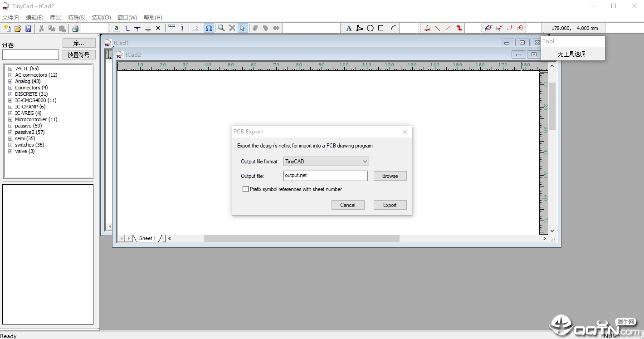Expand the Microcontroller library node
Viewport: 644px width, 339px height.
tap(10, 119)
